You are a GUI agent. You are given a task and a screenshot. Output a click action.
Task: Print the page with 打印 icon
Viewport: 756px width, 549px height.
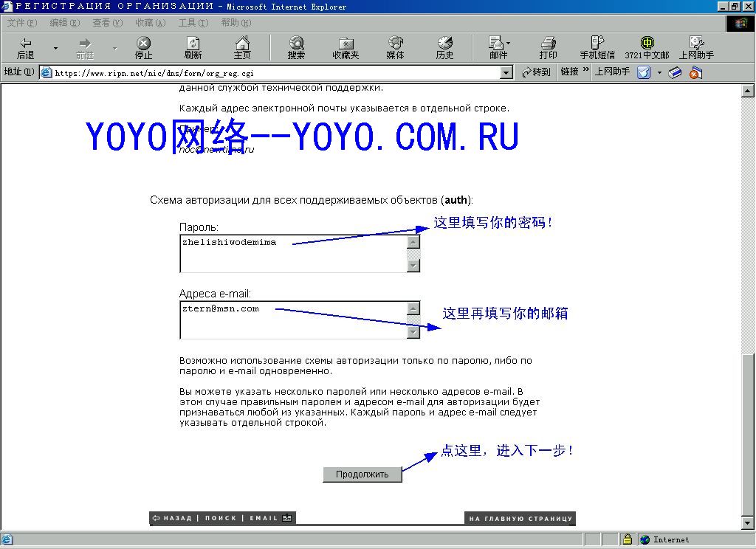[x=549, y=48]
